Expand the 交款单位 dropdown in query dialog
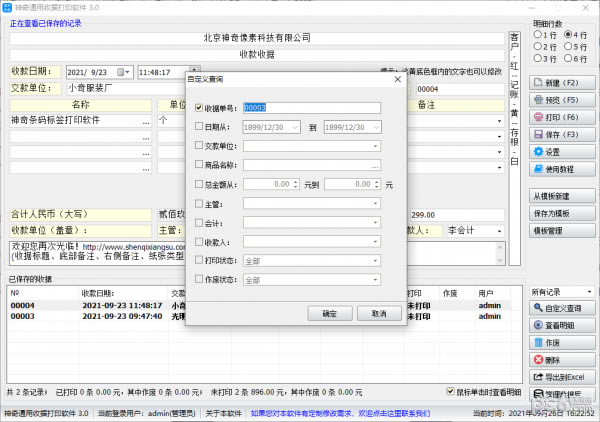Screen dimensions: 600x422 [x=376, y=146]
